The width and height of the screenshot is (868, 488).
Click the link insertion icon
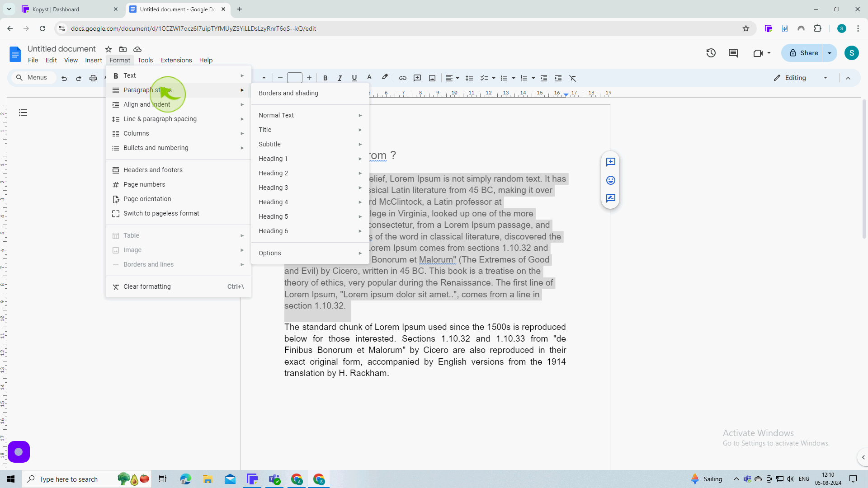pos(403,78)
